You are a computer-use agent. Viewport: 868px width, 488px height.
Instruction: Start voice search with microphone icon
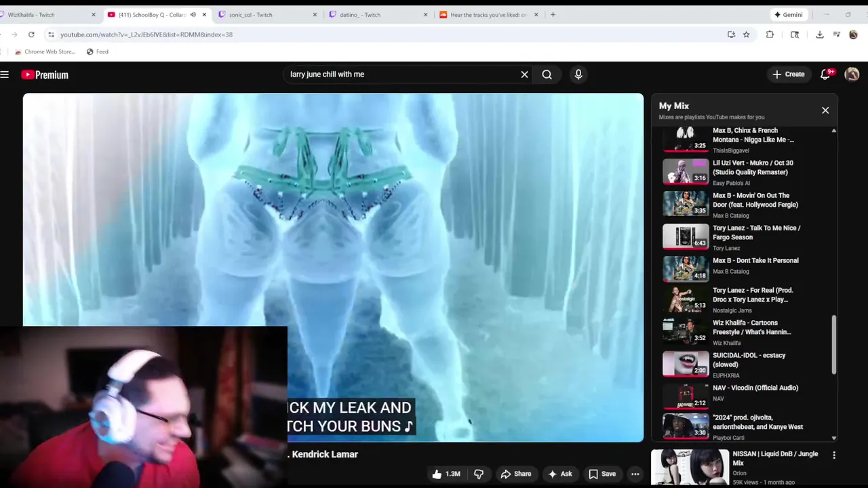click(x=578, y=75)
